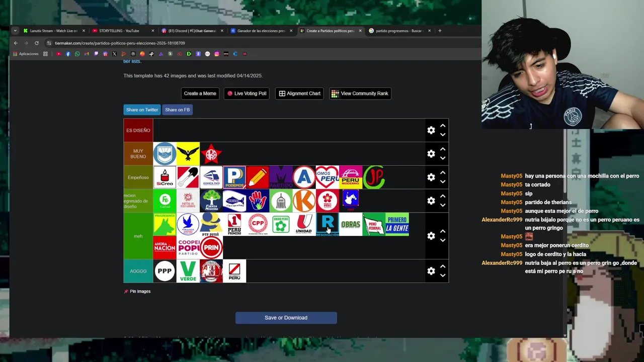The width and height of the screenshot is (644, 362).
Task: Click the Create a Meme button
Action: point(200,94)
